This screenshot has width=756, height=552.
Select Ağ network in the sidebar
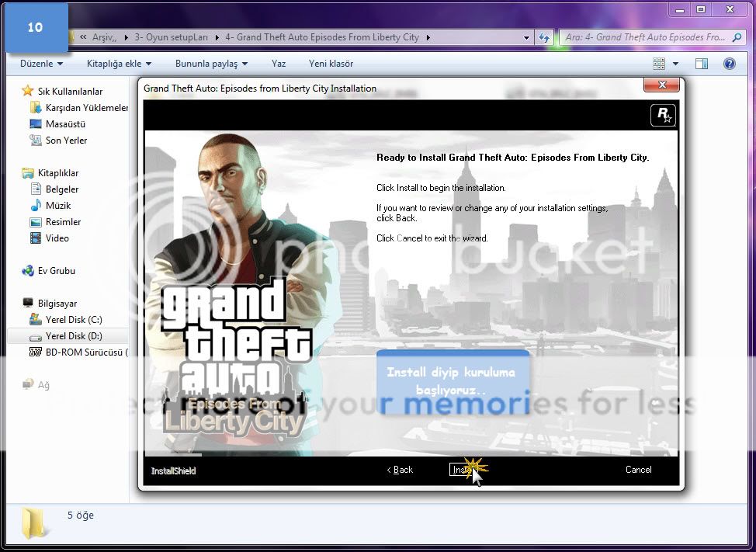coord(43,385)
